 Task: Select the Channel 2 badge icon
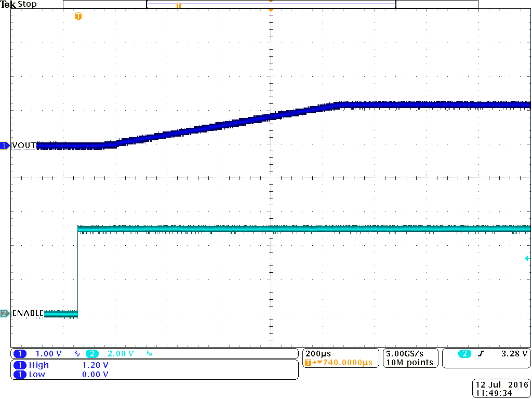tap(4, 313)
